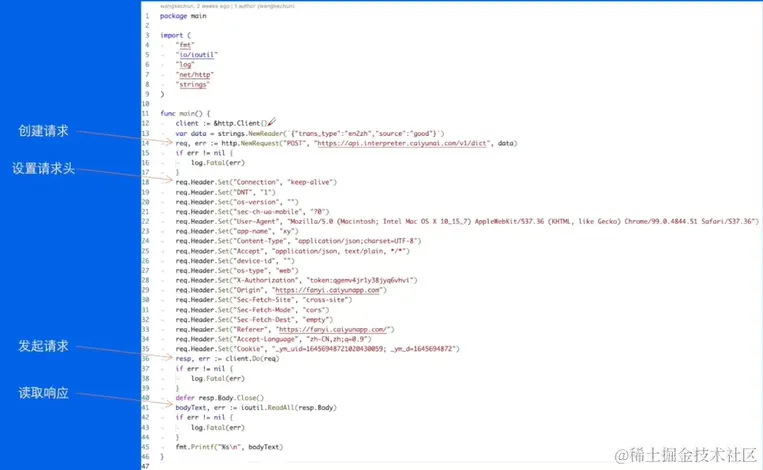The height and width of the screenshot is (470, 763).
Task: Click the Header.Set "Sec-Fetch-Dest" line
Action: coord(254,320)
